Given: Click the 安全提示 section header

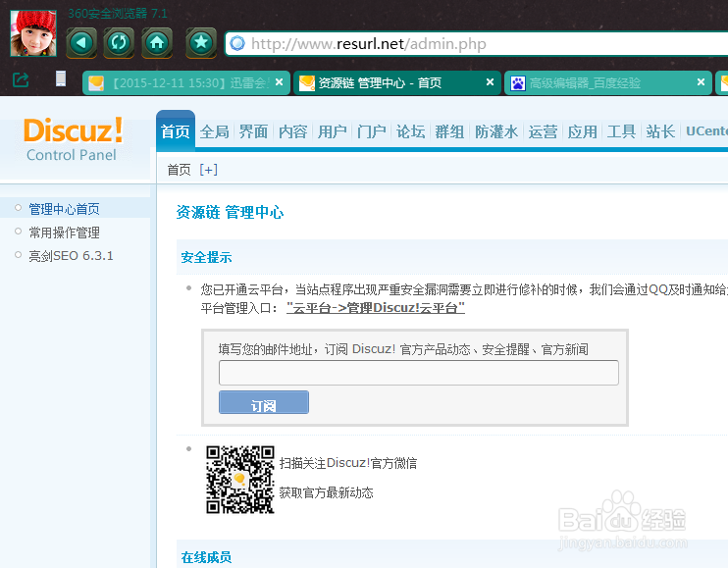Looking at the screenshot, I should pyautogui.click(x=206, y=257).
